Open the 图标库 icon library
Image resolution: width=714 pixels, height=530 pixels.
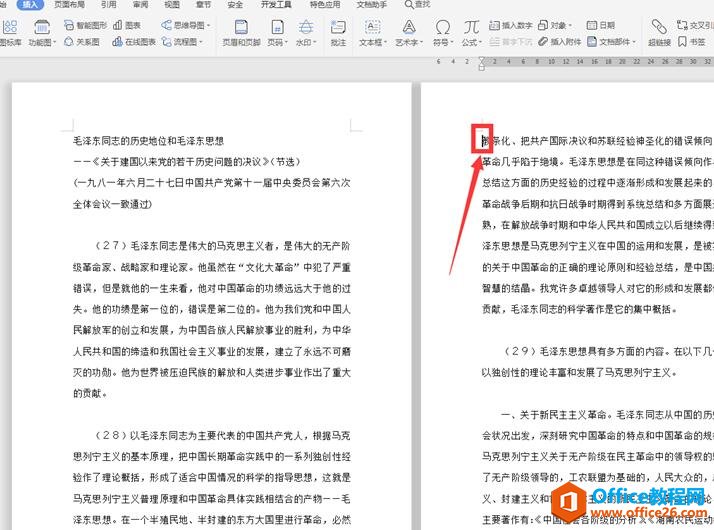click(x=9, y=33)
